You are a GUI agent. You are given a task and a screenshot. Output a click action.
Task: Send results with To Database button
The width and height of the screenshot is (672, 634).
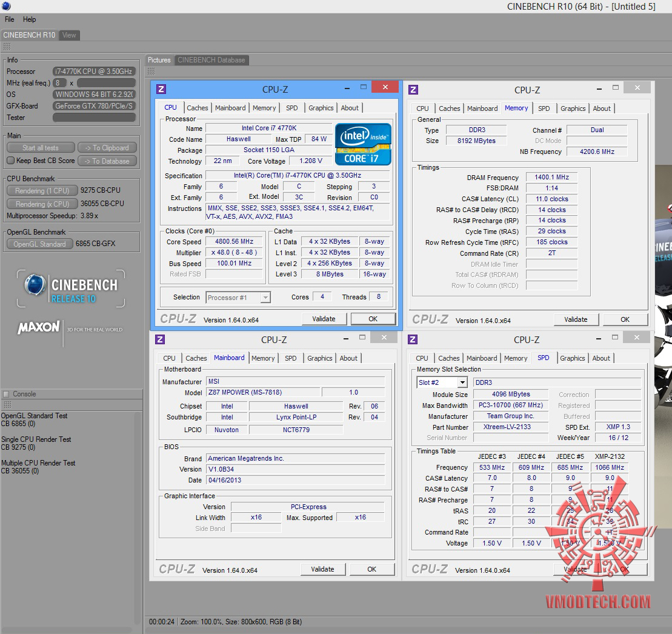point(107,161)
